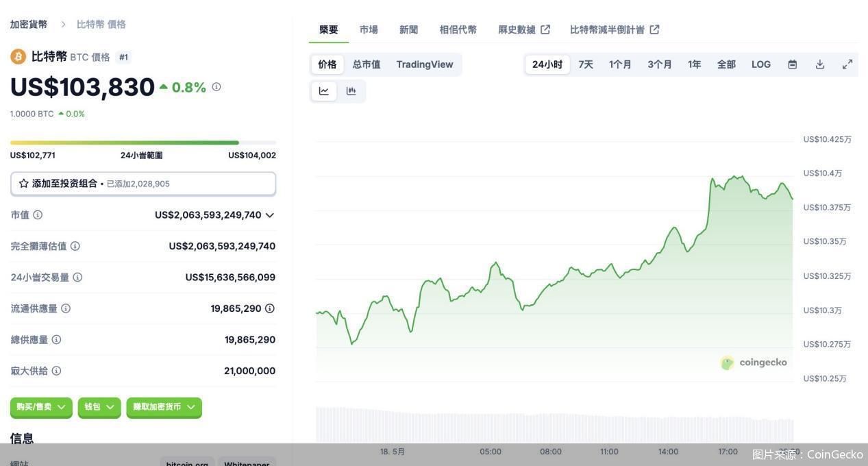Add Bitcoin to portfolio with 添加至投资组合
The width and height of the screenshot is (868, 466).
(x=143, y=184)
